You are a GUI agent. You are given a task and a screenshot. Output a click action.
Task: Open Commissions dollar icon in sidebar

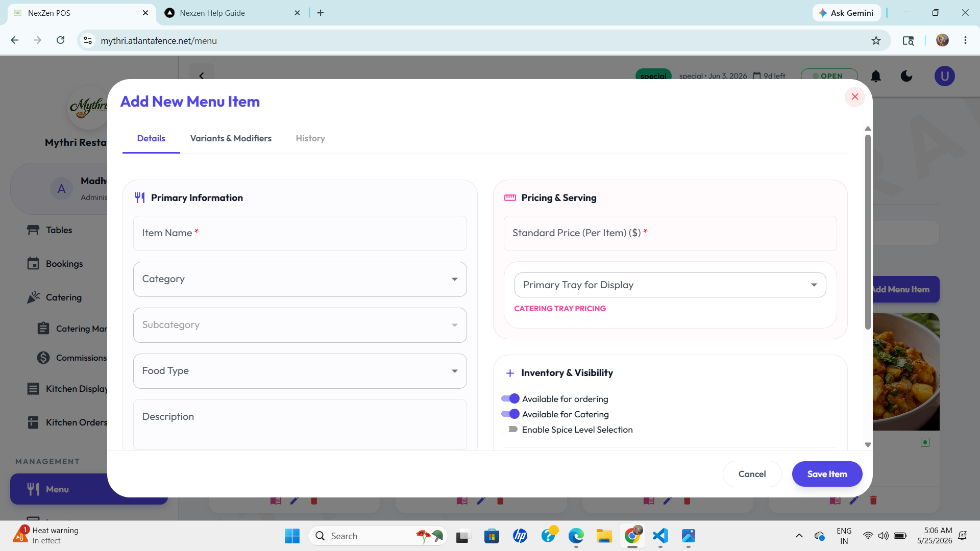(43, 358)
